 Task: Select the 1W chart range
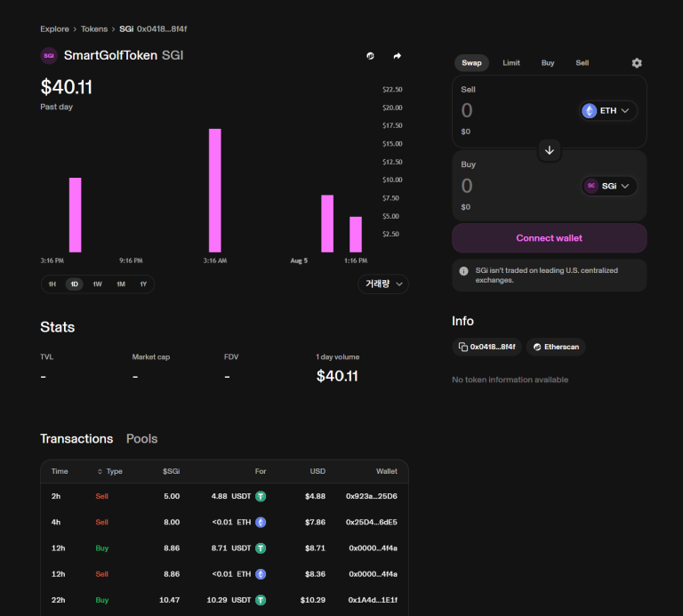tap(97, 284)
